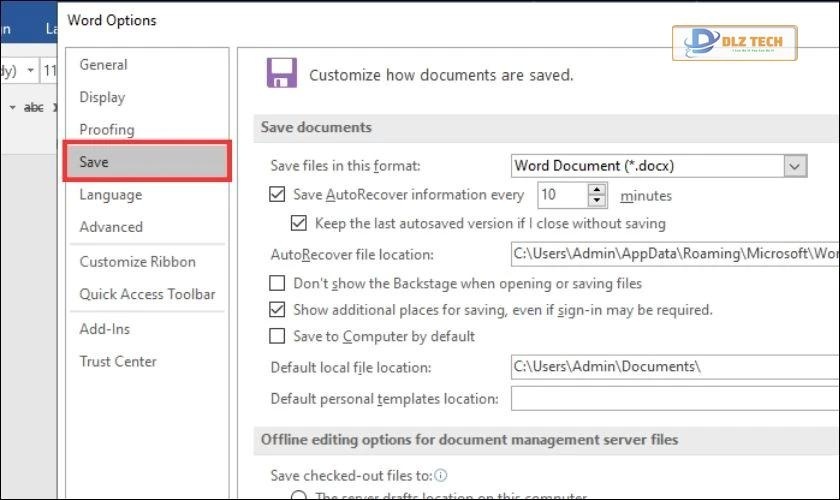840x500 pixels.
Task: Open the Display options category
Action: tap(102, 97)
